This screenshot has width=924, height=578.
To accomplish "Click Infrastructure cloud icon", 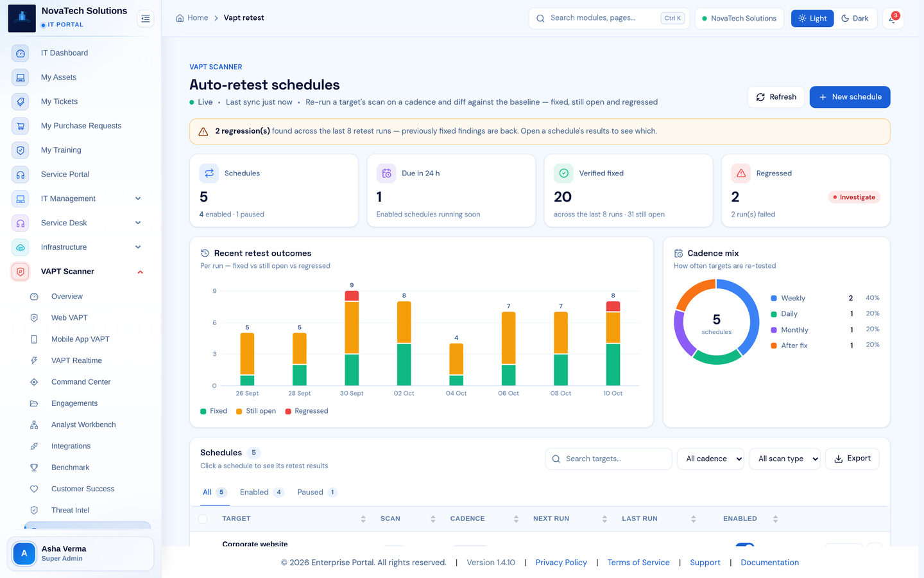I will point(21,247).
